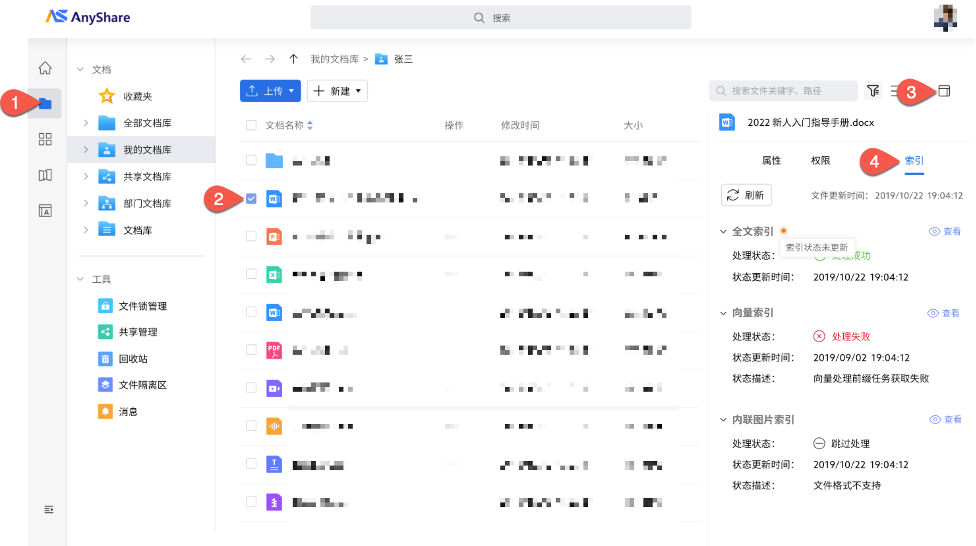
Task: Click the orange PowerPoint file icon
Action: click(274, 237)
